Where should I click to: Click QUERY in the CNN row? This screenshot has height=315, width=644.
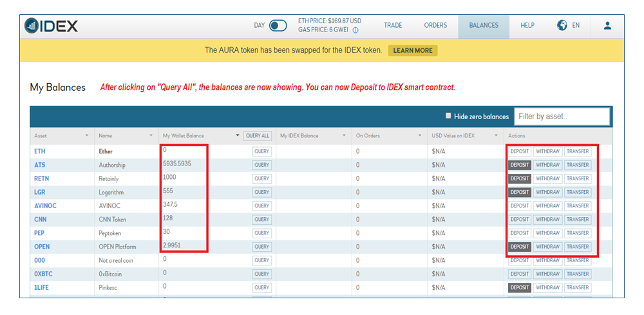[x=261, y=219]
